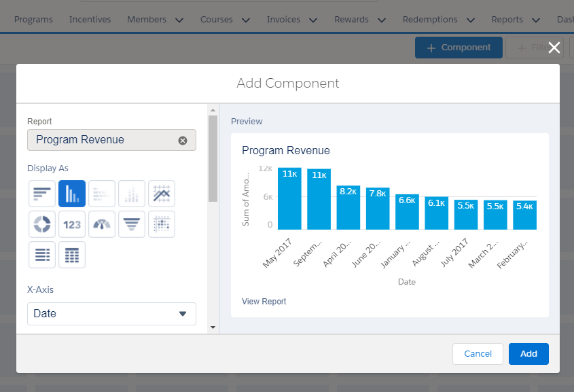This screenshot has height=392, width=574.
Task: Open the Reports tab
Action: (507, 20)
